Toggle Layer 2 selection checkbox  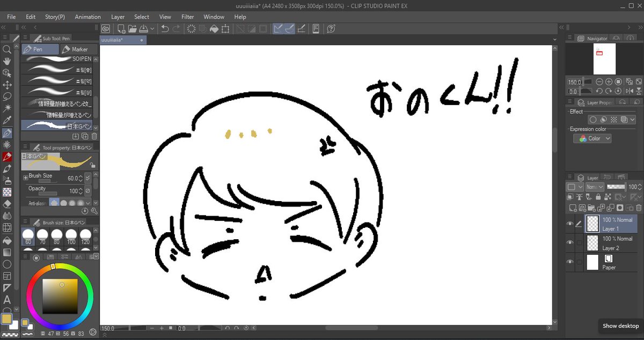pyautogui.click(x=579, y=243)
